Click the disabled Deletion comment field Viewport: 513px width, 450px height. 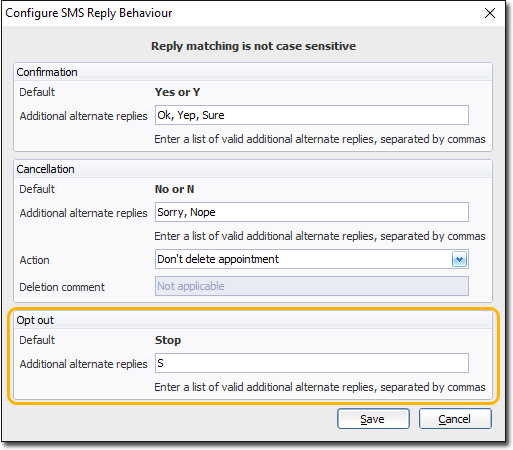pos(312,286)
